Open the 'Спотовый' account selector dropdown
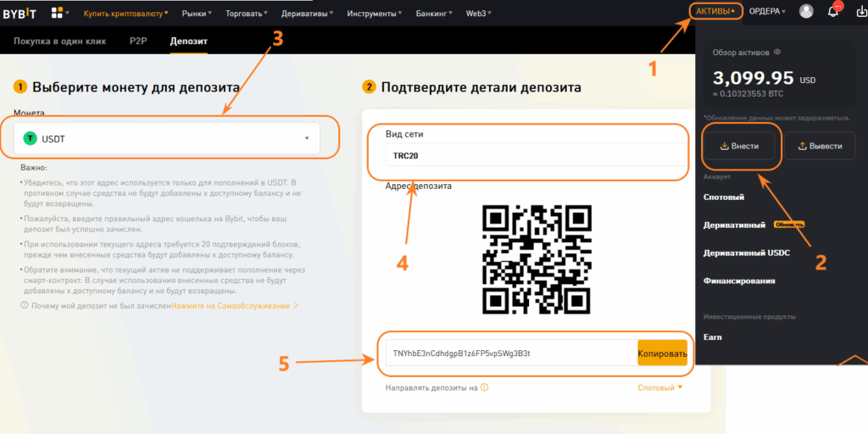This screenshot has height=434, width=868. click(659, 387)
